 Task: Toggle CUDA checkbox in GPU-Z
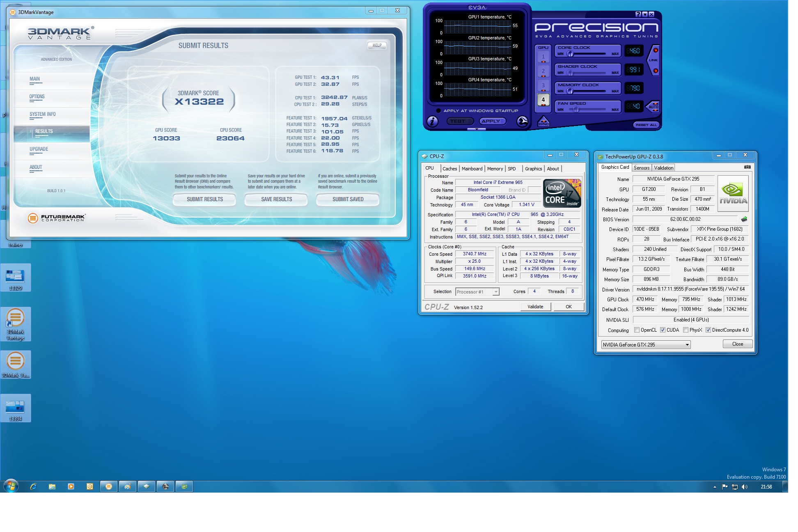pyautogui.click(x=663, y=330)
